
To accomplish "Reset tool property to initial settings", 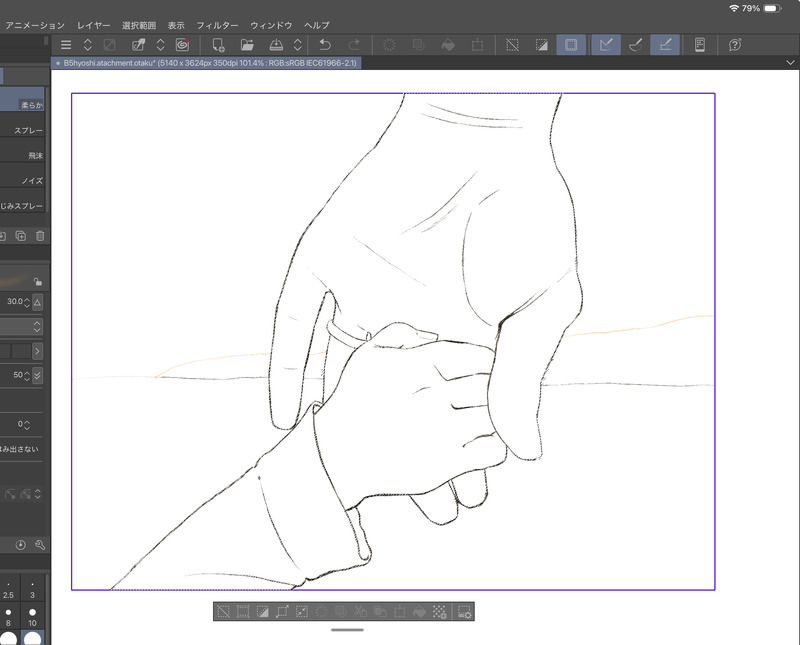I will (20, 545).
